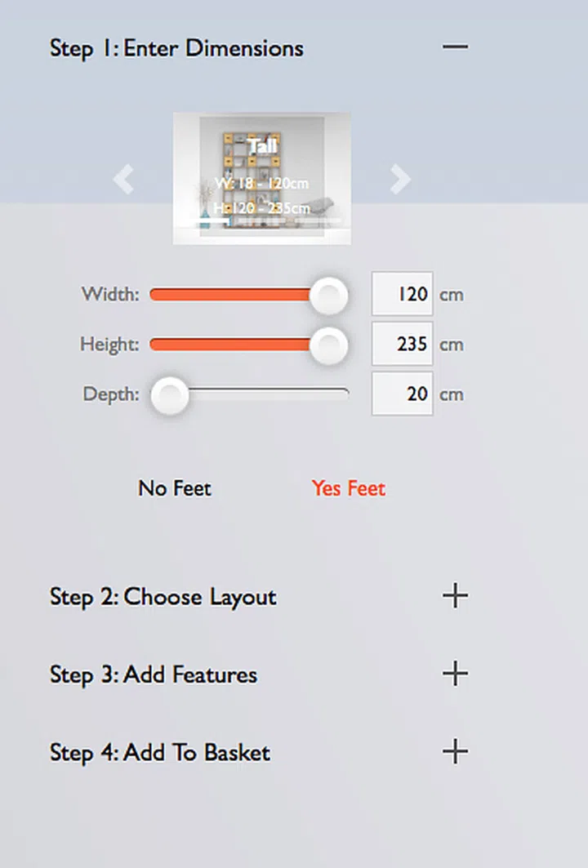Viewport: 588px width, 868px height.
Task: Select the Yes Feet option
Action: point(348,488)
